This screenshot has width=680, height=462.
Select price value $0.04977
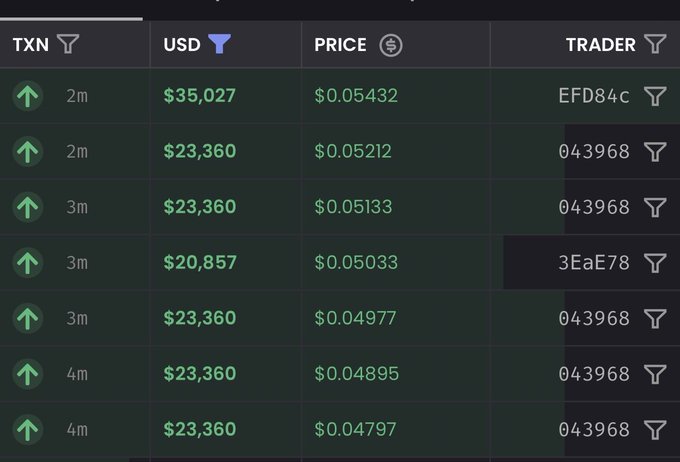coord(355,318)
